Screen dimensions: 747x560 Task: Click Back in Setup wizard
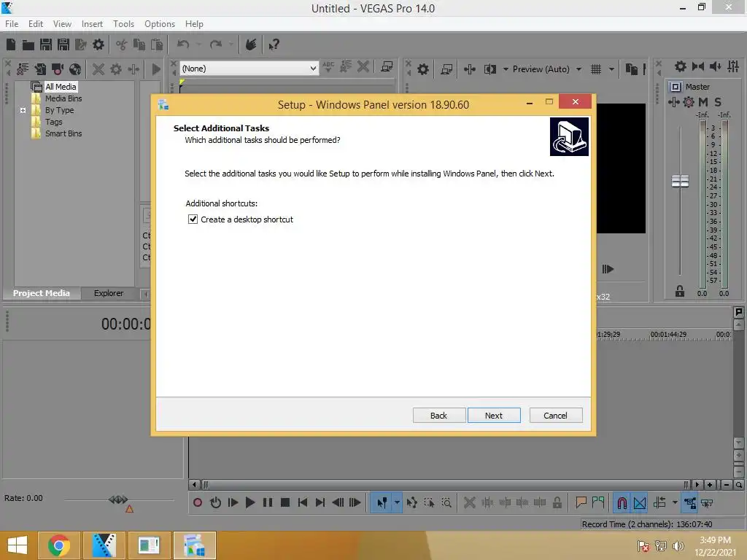click(438, 415)
